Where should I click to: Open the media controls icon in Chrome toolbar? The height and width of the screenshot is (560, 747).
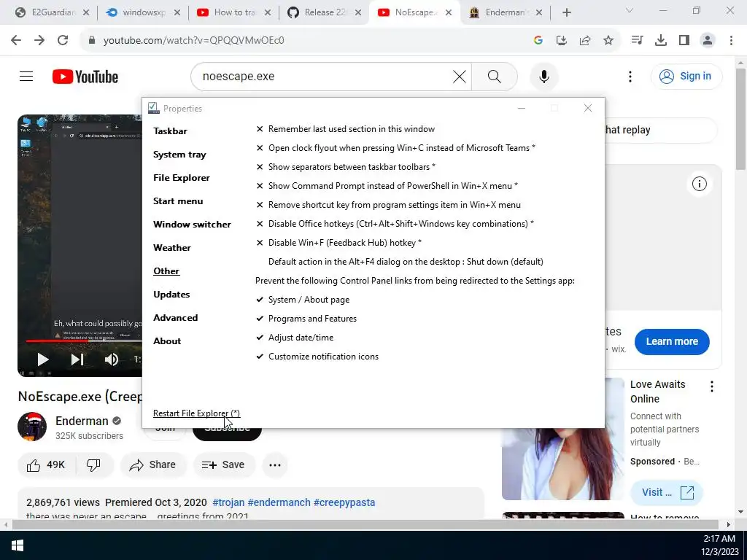[x=637, y=41]
